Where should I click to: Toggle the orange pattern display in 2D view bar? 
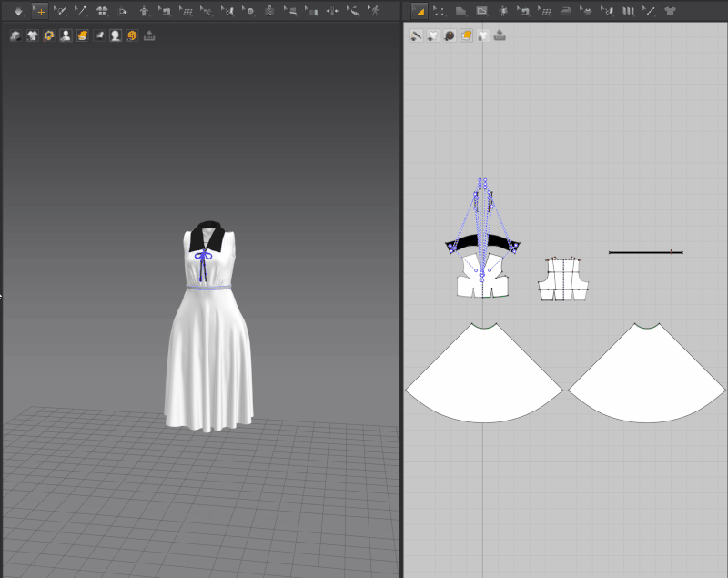coord(466,35)
